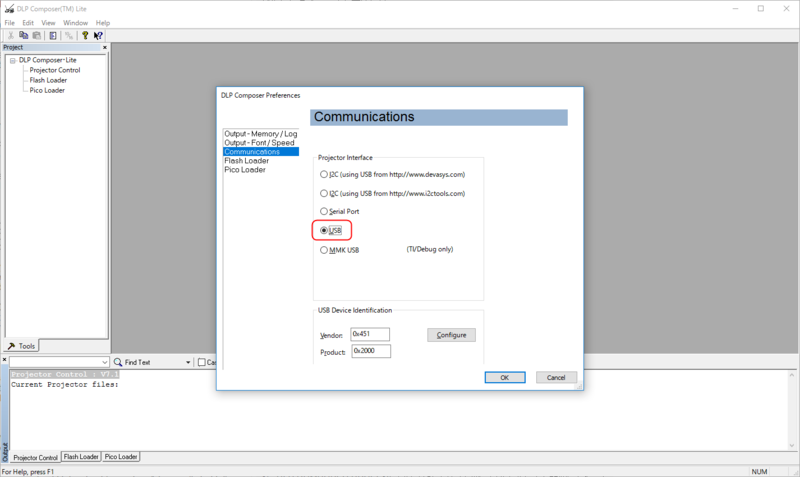Cancel the preferences dialog
The height and width of the screenshot is (477, 800).
pyautogui.click(x=556, y=378)
